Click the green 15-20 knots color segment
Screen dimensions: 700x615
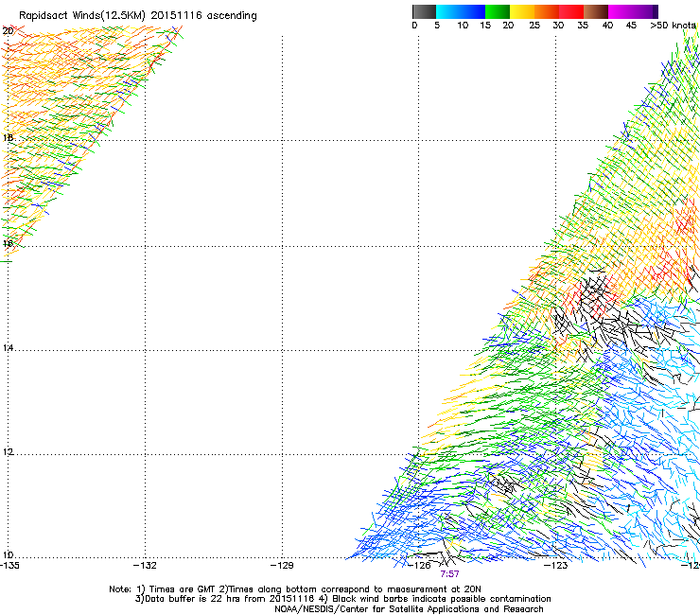coord(498,11)
